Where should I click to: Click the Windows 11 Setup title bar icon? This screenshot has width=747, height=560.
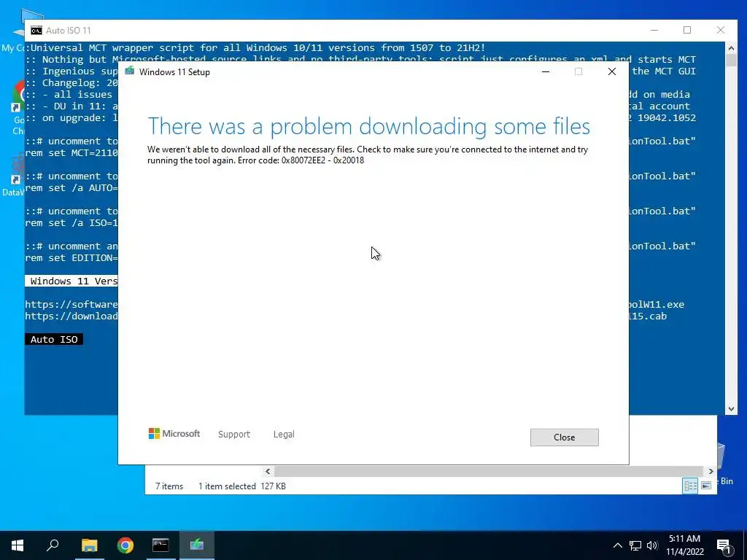130,71
